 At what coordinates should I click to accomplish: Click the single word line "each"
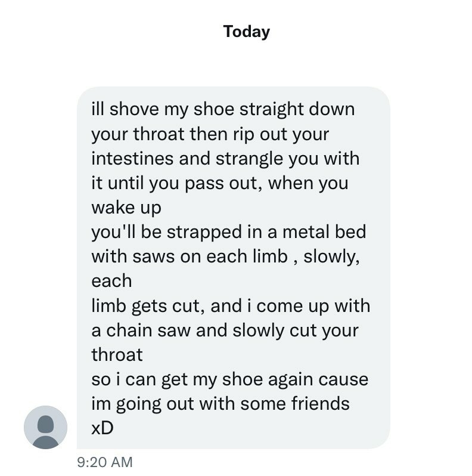111,281
